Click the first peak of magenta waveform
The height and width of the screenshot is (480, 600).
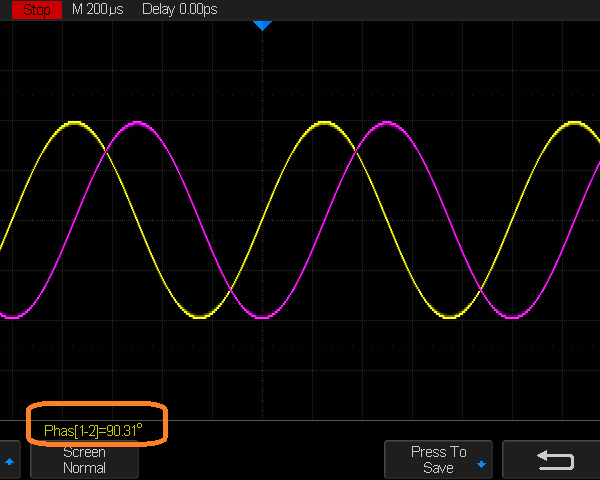[137, 124]
